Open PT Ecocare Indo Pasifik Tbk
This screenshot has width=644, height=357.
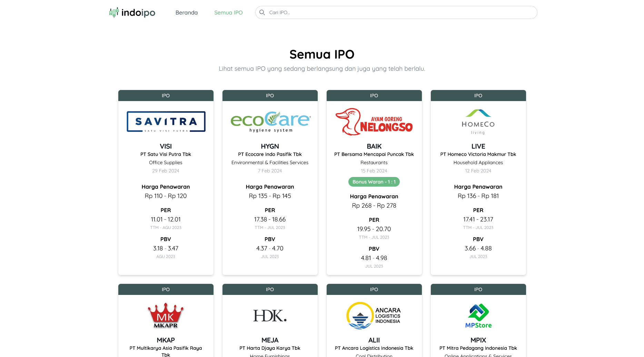pyautogui.click(x=270, y=154)
